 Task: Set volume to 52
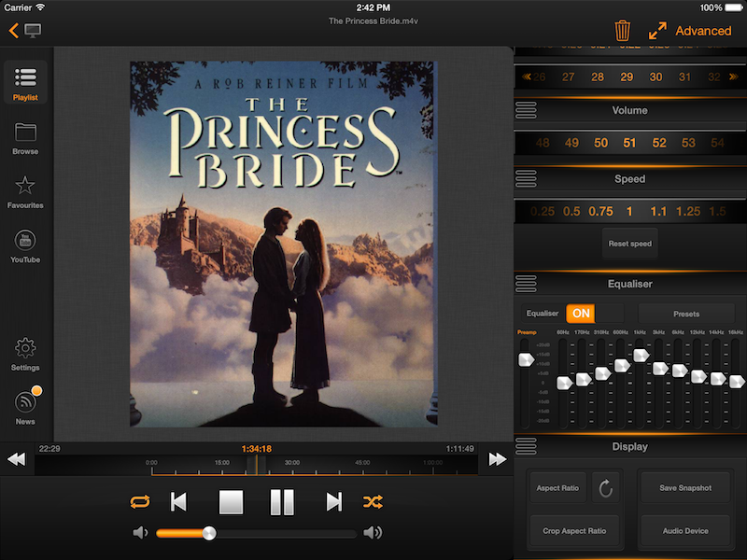pyautogui.click(x=659, y=143)
